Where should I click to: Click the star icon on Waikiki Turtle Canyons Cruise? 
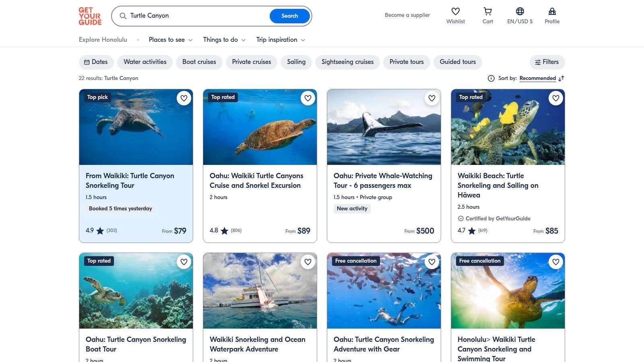click(225, 231)
